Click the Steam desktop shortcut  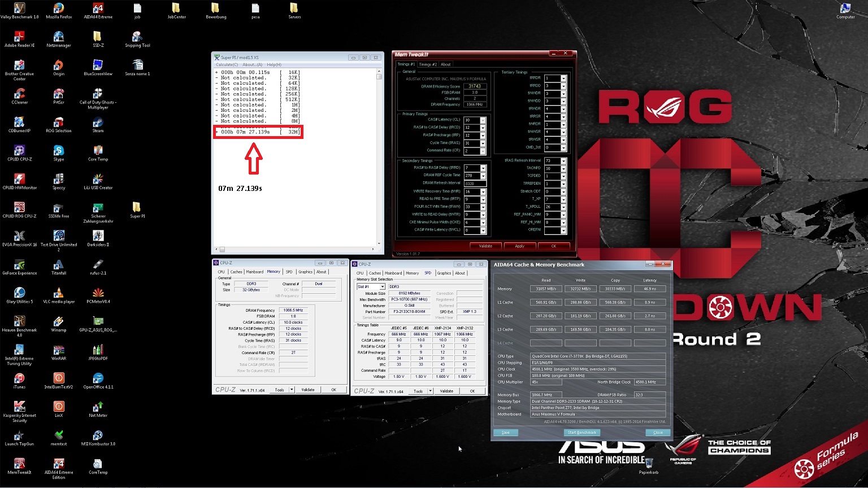(x=98, y=124)
